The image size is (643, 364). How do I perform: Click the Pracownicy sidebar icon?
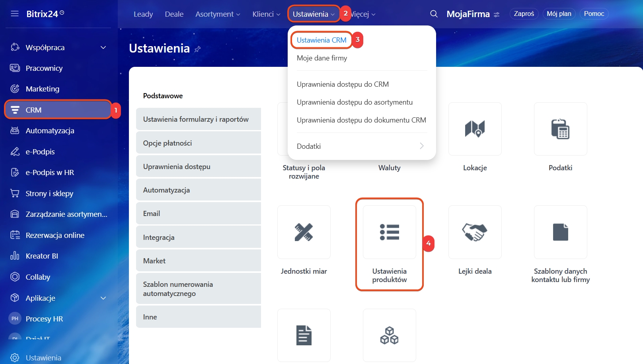(x=15, y=68)
